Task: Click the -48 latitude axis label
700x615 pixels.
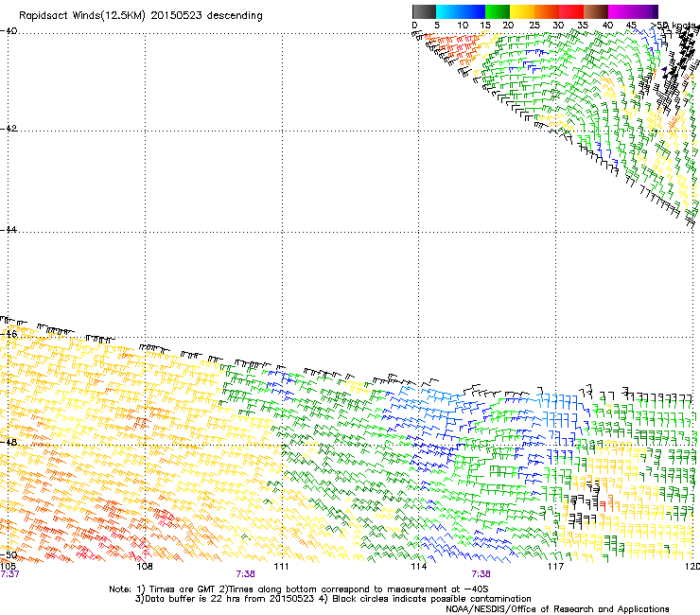Action: (x=9, y=442)
